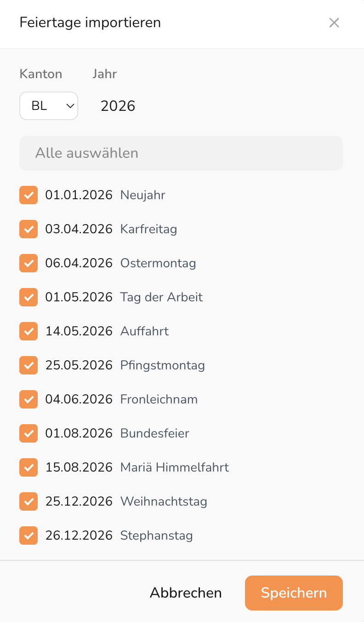Toggle the Ostermontag checkbox
Image resolution: width=364 pixels, height=622 pixels.
pyautogui.click(x=28, y=263)
